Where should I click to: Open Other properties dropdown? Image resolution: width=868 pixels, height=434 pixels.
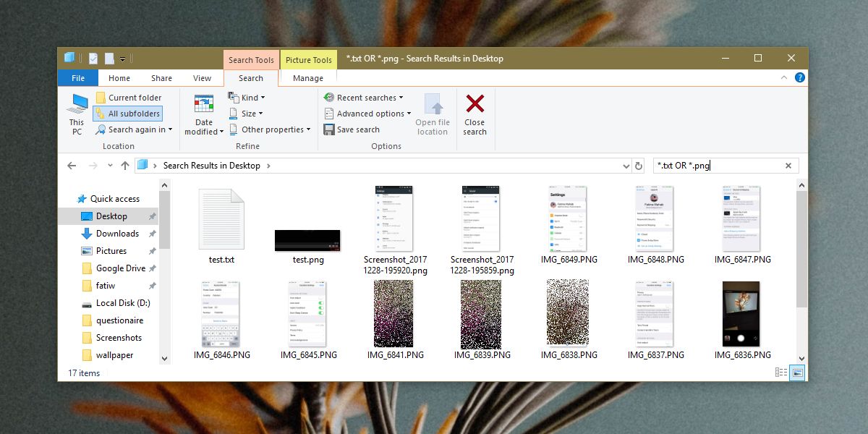(270, 129)
